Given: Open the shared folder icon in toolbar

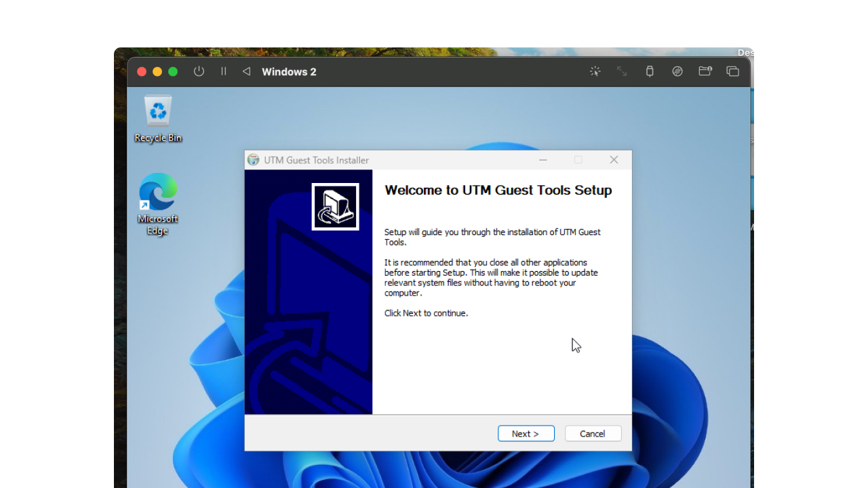Looking at the screenshot, I should click(x=705, y=71).
